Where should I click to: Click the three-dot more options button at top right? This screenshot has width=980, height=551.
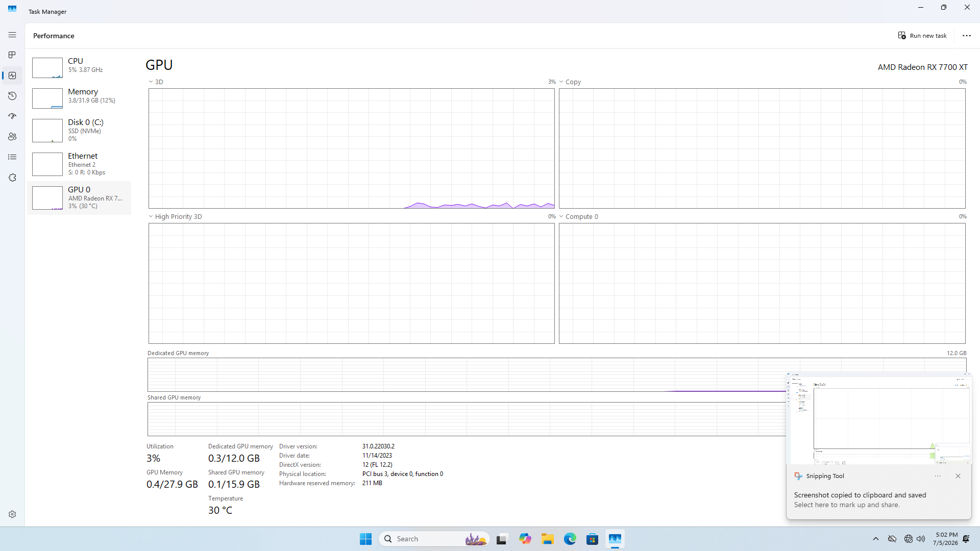(x=967, y=36)
